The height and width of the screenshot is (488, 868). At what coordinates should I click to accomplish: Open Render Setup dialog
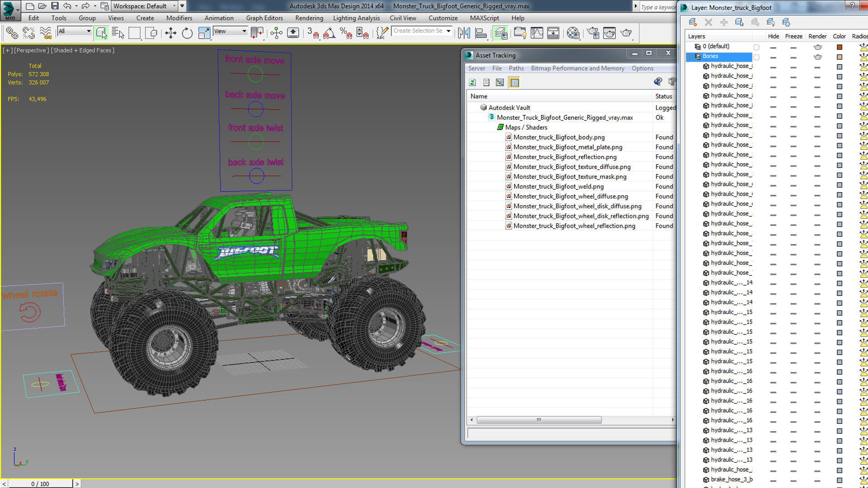pyautogui.click(x=592, y=33)
